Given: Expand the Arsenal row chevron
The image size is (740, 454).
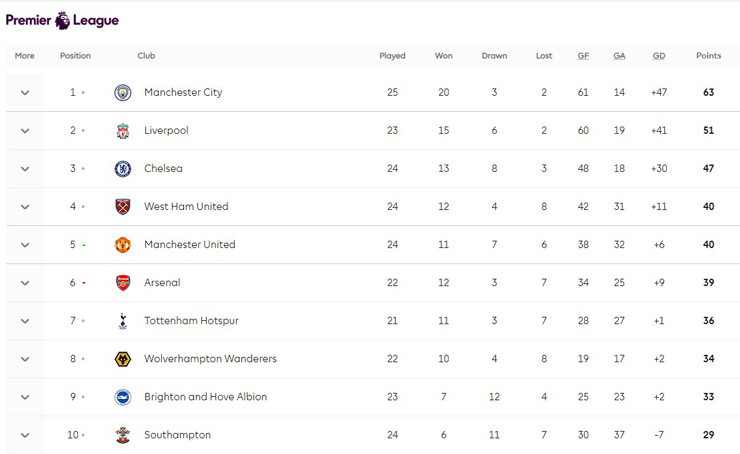Looking at the screenshot, I should (25, 283).
